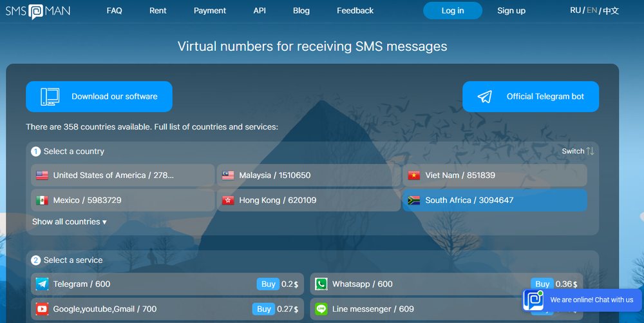Screen dimensions: 644x323
Task: Click the Line messenger icon
Action: [321, 309]
